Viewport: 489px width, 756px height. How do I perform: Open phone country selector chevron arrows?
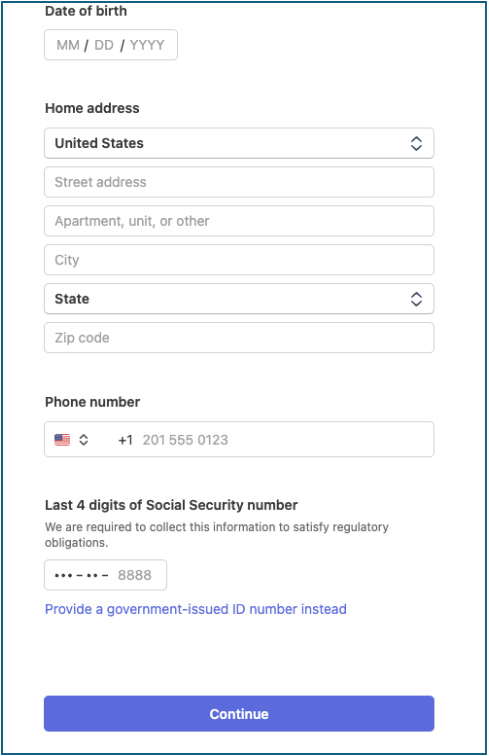coord(83,440)
